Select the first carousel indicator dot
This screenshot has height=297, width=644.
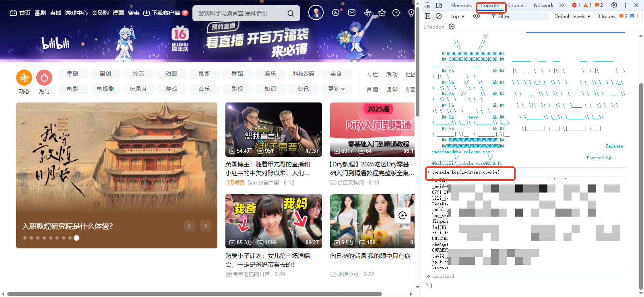click(25, 238)
